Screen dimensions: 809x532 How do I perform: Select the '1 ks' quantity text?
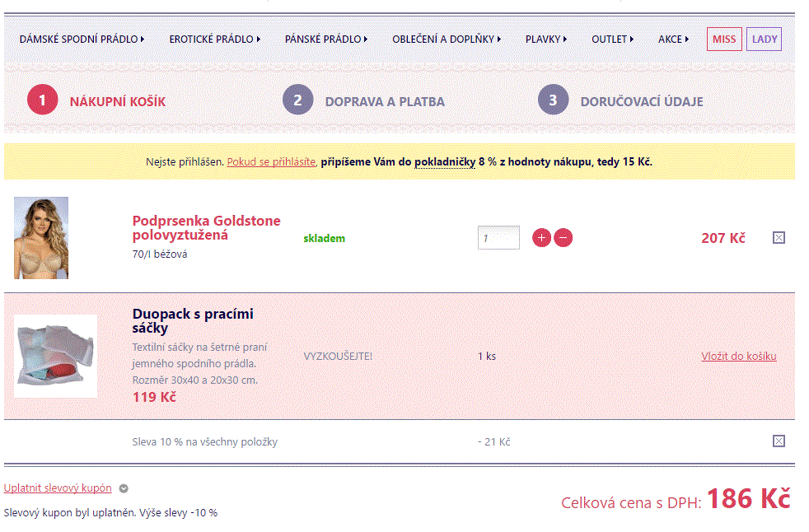pyautogui.click(x=487, y=356)
